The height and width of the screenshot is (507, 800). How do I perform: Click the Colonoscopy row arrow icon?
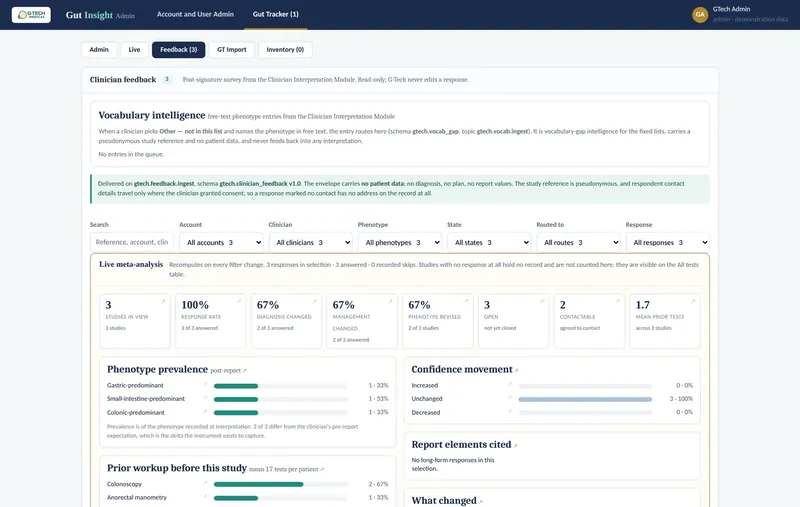tap(206, 483)
